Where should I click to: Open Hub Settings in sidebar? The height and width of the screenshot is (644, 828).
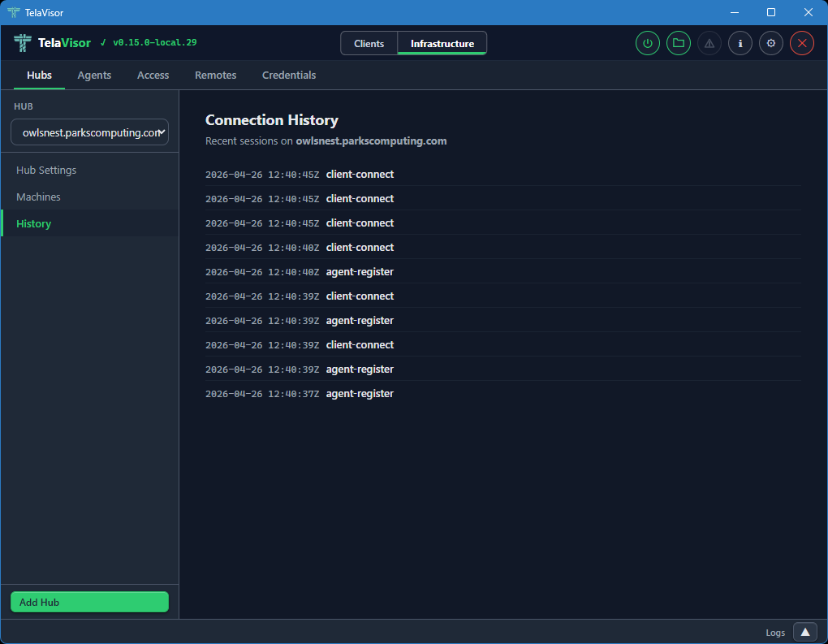tap(90, 170)
